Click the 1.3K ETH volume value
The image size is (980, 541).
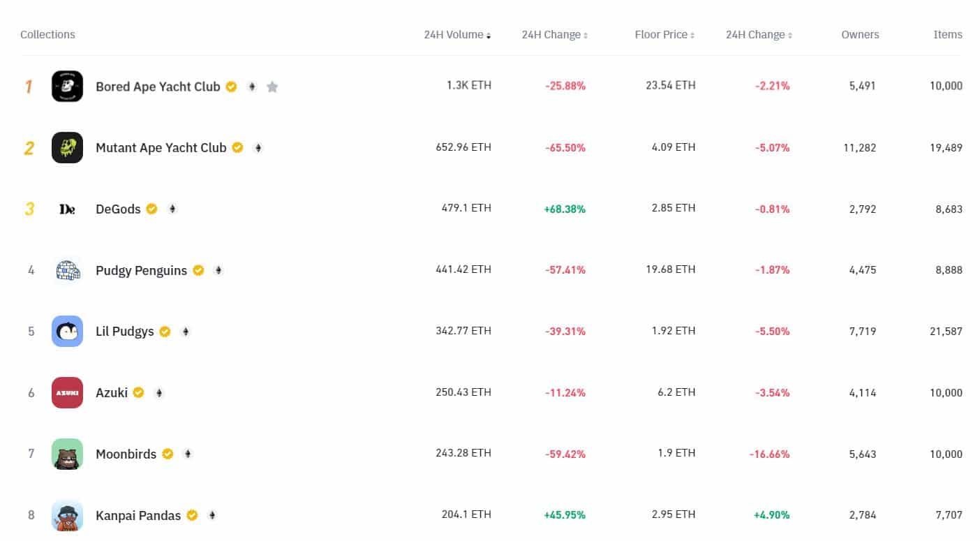(x=469, y=85)
